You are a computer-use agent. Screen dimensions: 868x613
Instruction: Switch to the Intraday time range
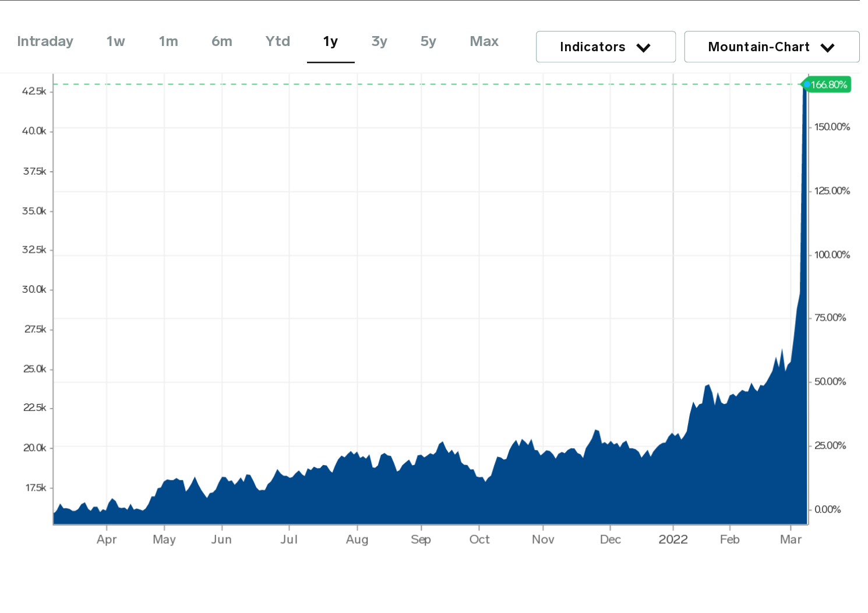pos(45,41)
